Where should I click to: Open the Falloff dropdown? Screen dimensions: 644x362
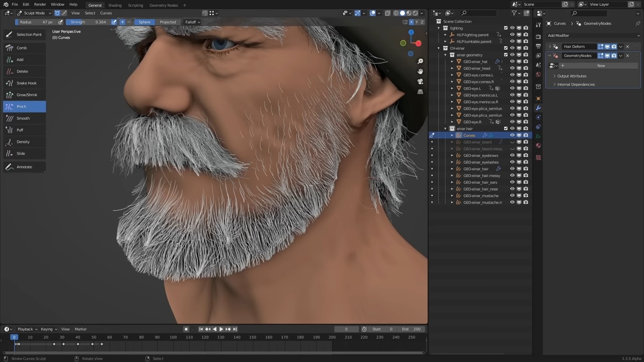192,22
